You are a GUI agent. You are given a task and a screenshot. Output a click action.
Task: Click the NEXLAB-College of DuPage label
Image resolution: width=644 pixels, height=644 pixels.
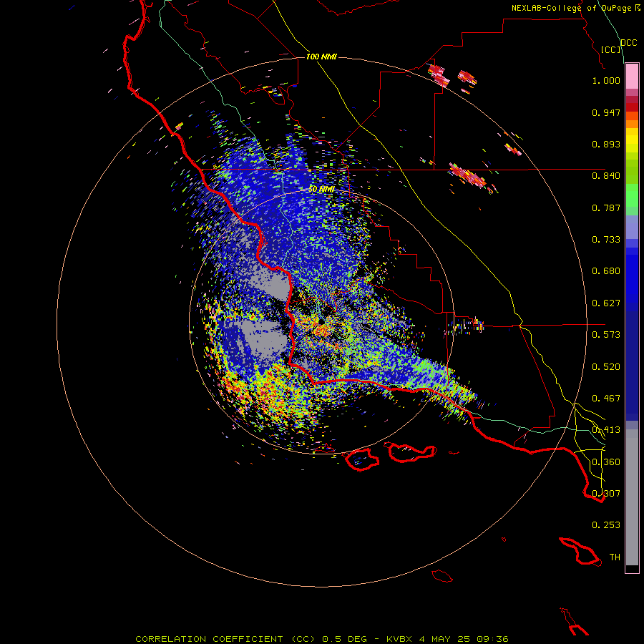(x=571, y=8)
